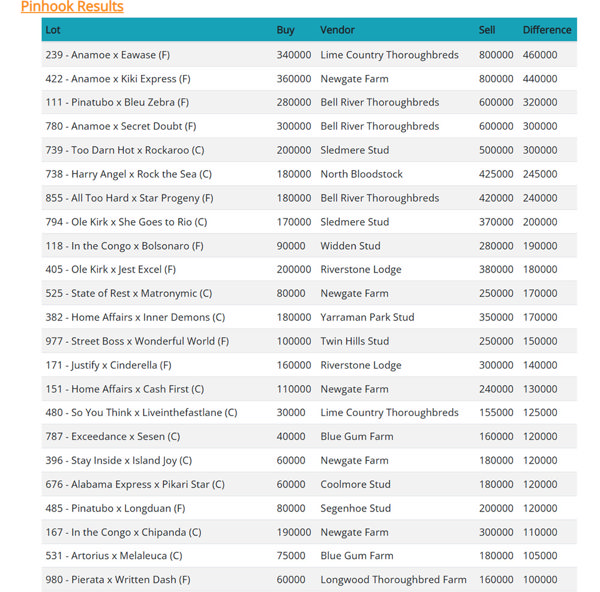Click vendor Riverstone Lodge in lot 405 row
Image resolution: width=600 pixels, height=592 pixels.
pyautogui.click(x=361, y=269)
